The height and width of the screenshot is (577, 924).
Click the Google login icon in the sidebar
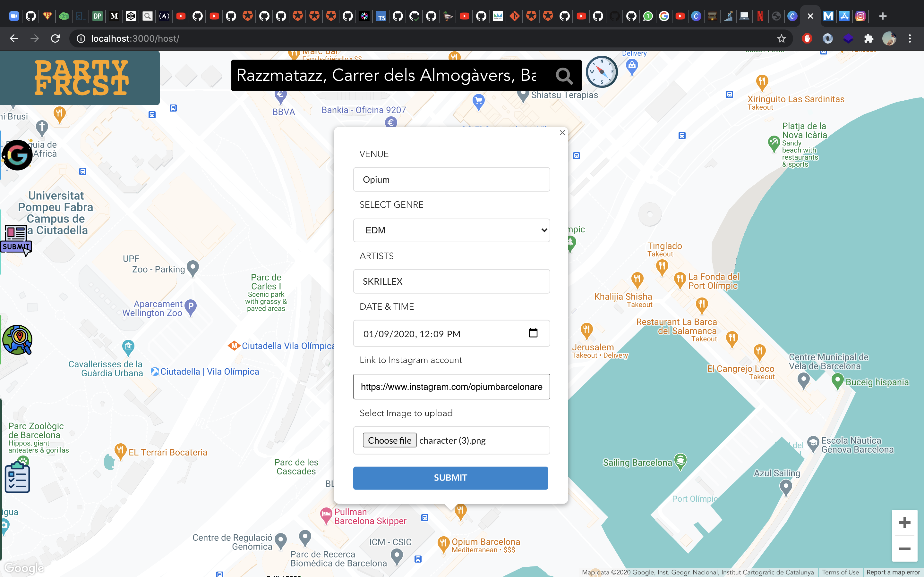18,155
